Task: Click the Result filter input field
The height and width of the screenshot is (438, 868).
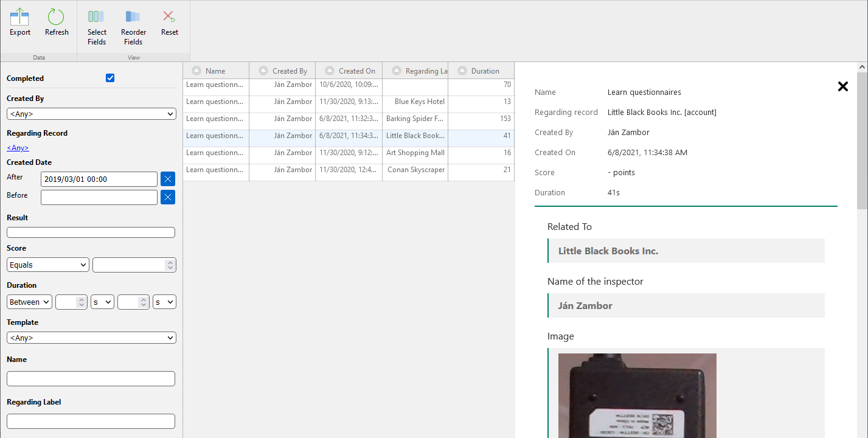Action: pos(91,232)
